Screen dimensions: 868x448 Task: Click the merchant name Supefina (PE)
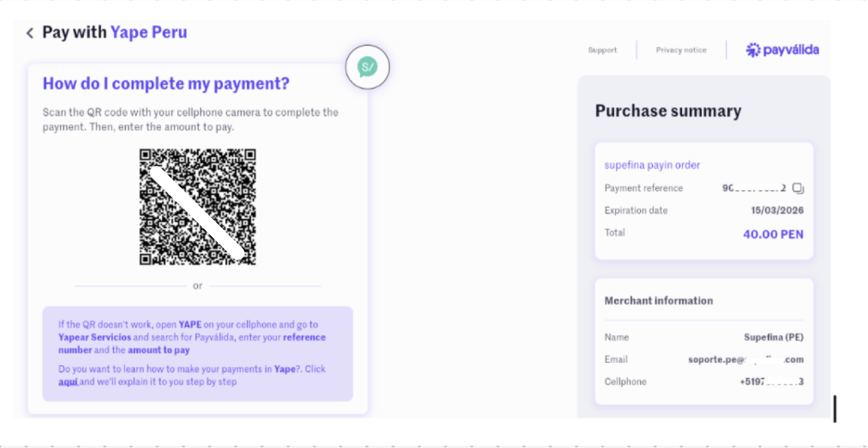pos(773,338)
